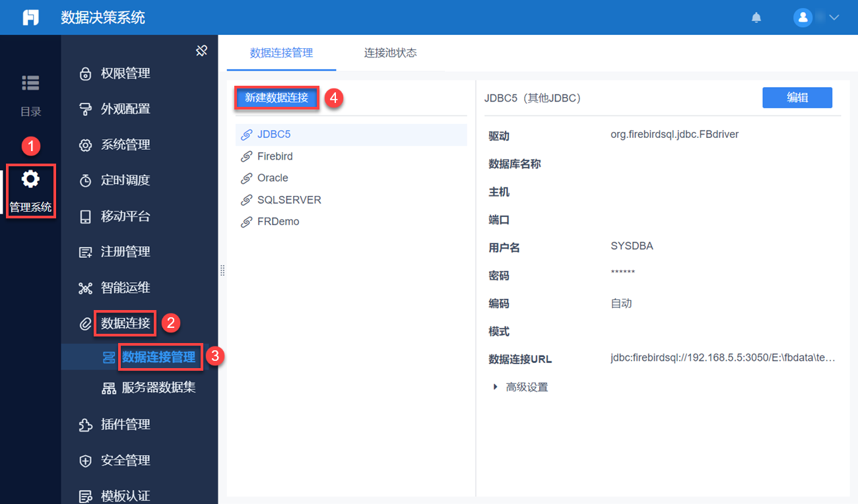Click the SQLSERVER link icon
Viewport: 858px width, 504px height.
click(246, 200)
